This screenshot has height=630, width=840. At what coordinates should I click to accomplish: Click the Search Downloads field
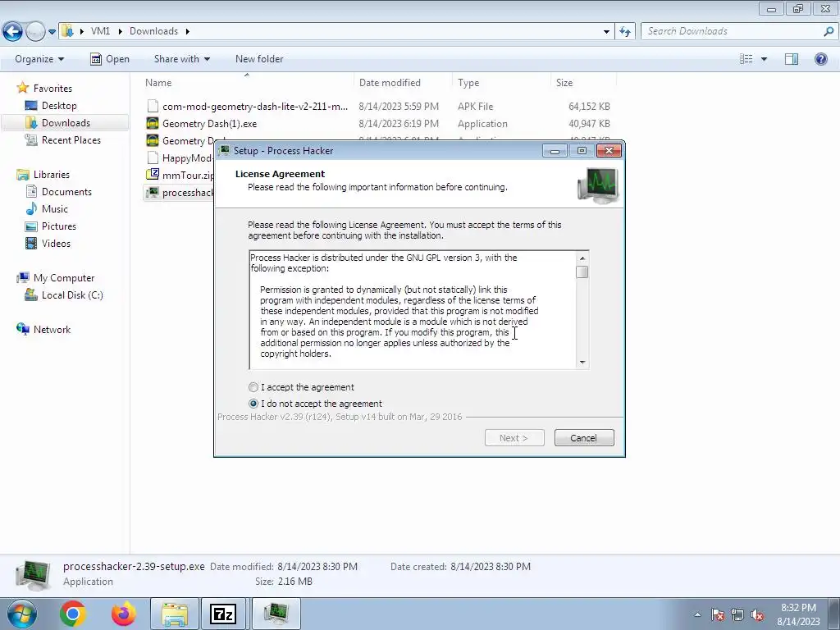tap(731, 32)
